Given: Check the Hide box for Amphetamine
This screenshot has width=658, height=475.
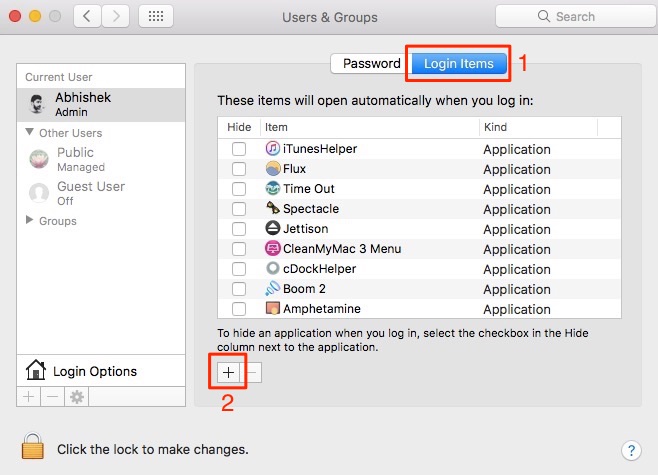Looking at the screenshot, I should point(239,309).
